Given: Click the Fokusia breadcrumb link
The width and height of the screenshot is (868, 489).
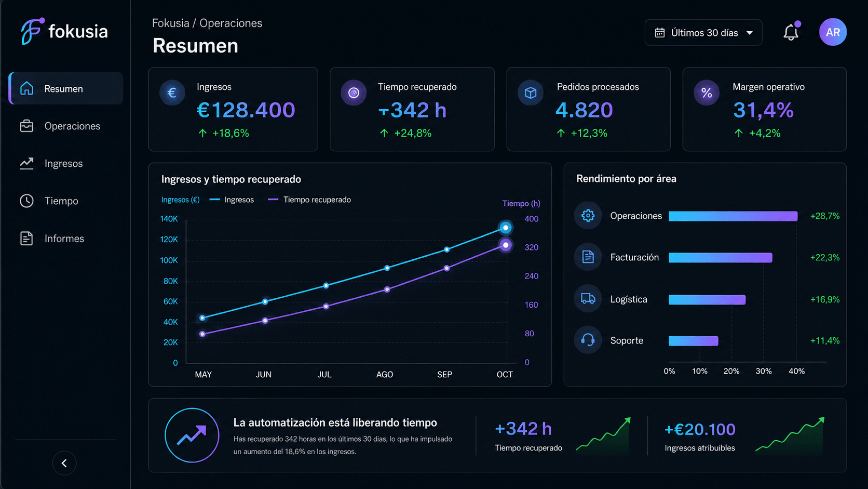Looking at the screenshot, I should tap(171, 23).
